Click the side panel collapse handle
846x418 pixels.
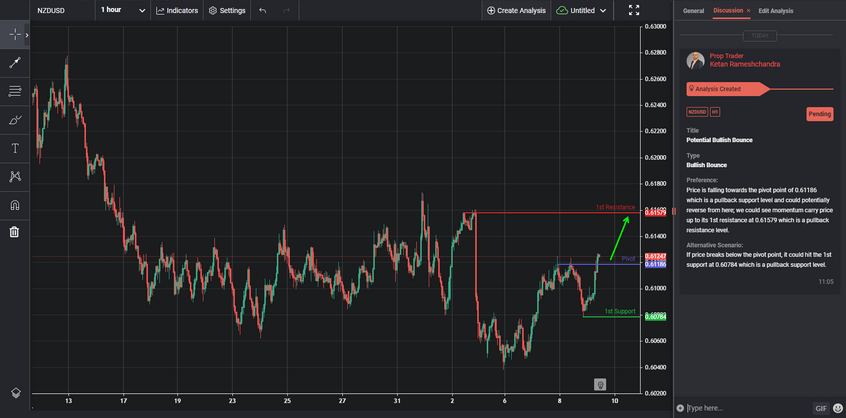click(673, 210)
